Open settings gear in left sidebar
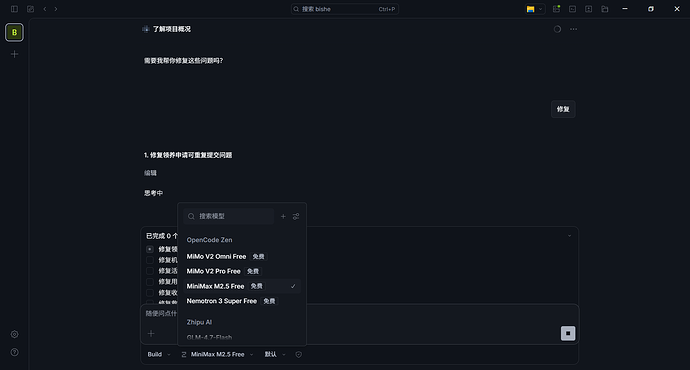 [x=15, y=334]
